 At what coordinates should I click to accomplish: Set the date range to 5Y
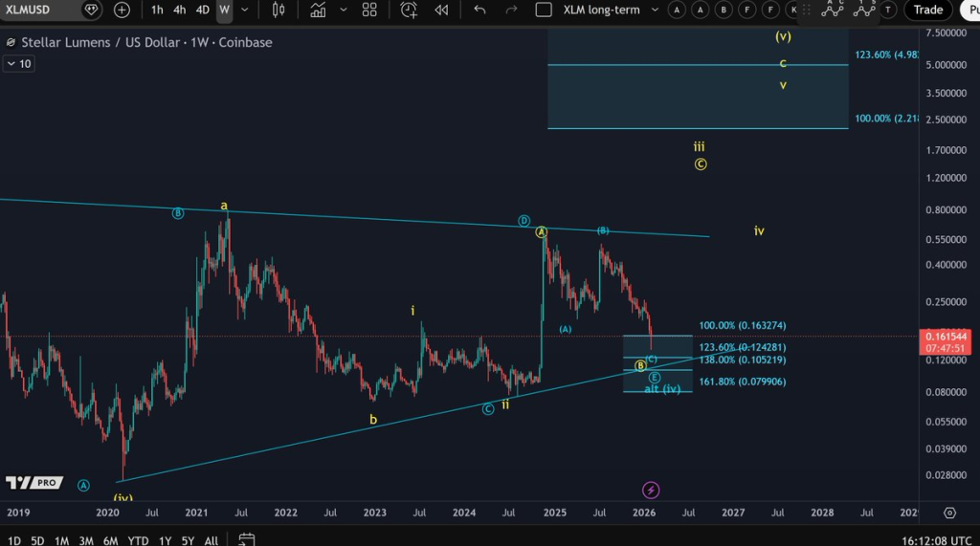click(189, 540)
